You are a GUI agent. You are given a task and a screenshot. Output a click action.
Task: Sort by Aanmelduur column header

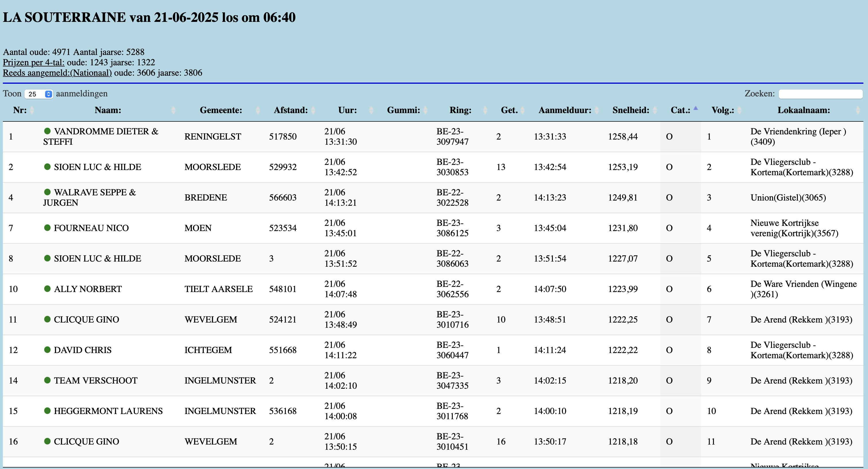(x=565, y=110)
